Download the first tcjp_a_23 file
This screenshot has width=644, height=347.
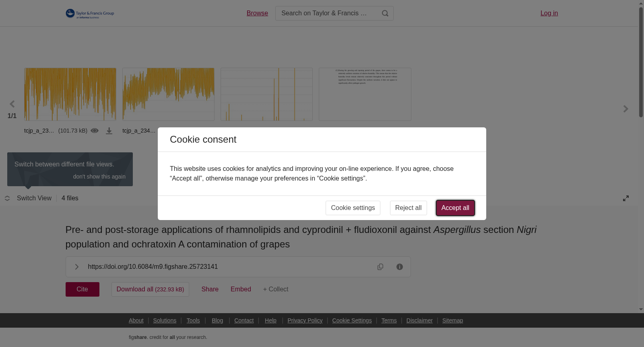109,131
